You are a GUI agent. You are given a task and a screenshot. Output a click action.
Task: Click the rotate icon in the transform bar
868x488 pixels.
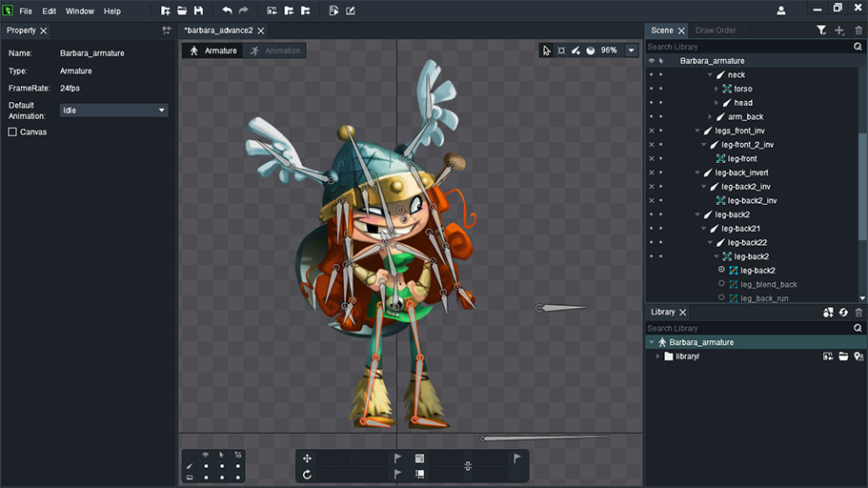[307, 474]
